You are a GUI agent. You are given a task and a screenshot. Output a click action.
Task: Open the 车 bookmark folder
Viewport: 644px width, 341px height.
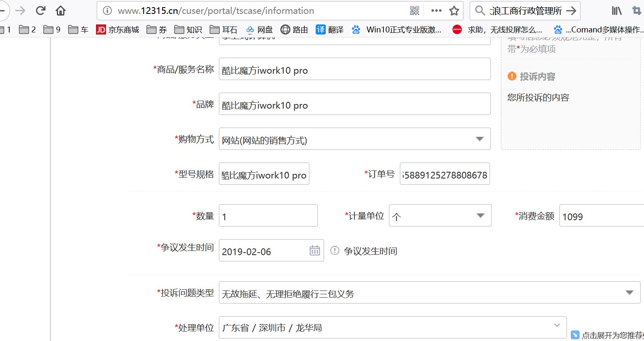click(78, 29)
